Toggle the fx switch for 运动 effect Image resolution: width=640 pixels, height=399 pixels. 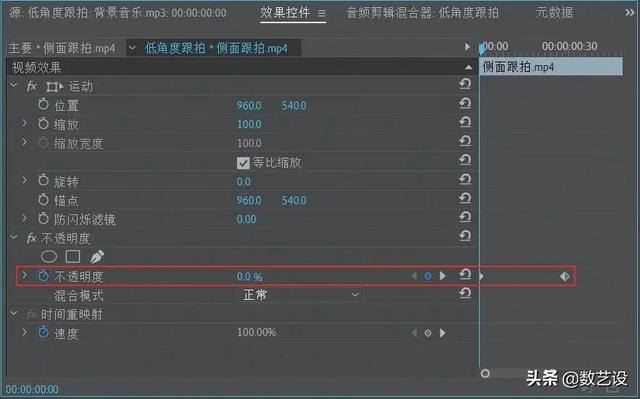31,86
